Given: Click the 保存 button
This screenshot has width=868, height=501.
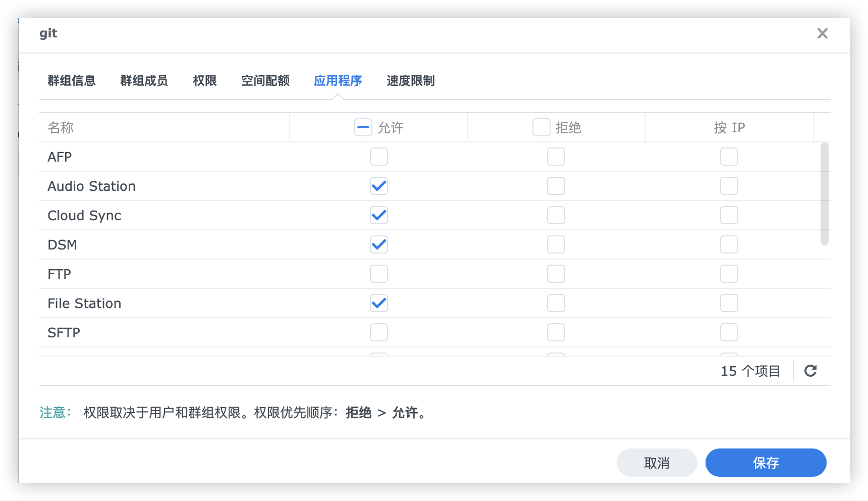Looking at the screenshot, I should (x=765, y=462).
